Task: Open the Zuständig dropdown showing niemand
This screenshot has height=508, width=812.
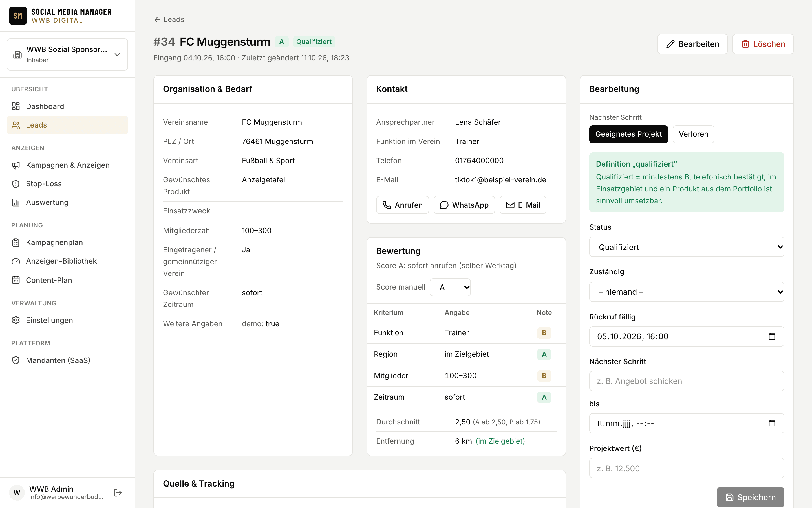Action: pyautogui.click(x=687, y=292)
